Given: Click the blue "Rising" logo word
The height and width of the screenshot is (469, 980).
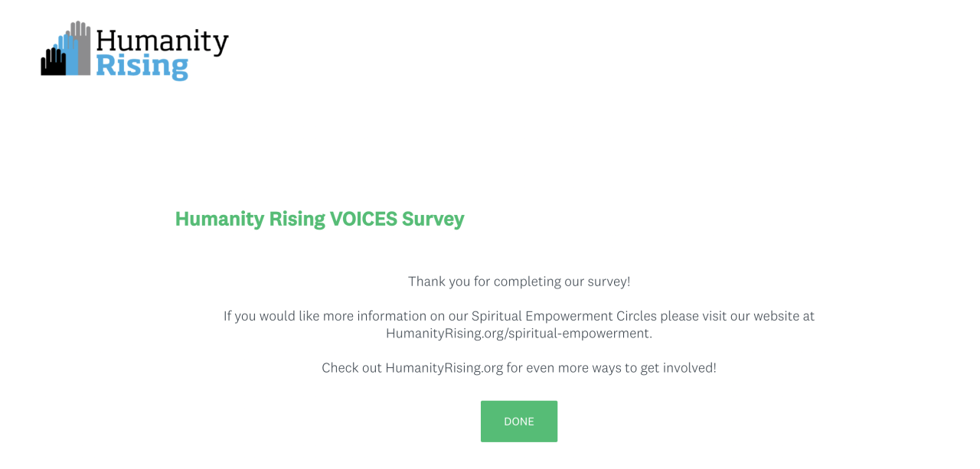Looking at the screenshot, I should (142, 66).
